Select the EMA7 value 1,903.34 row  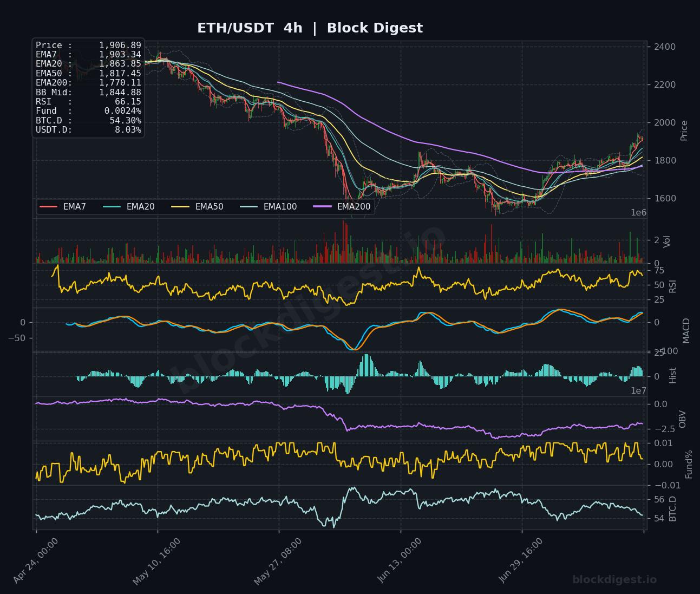pos(88,55)
